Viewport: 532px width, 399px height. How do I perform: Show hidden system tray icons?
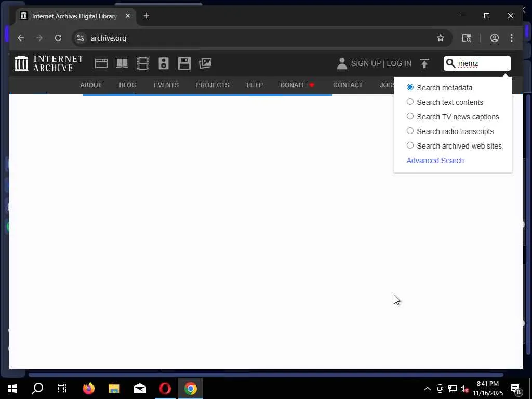pos(428,389)
